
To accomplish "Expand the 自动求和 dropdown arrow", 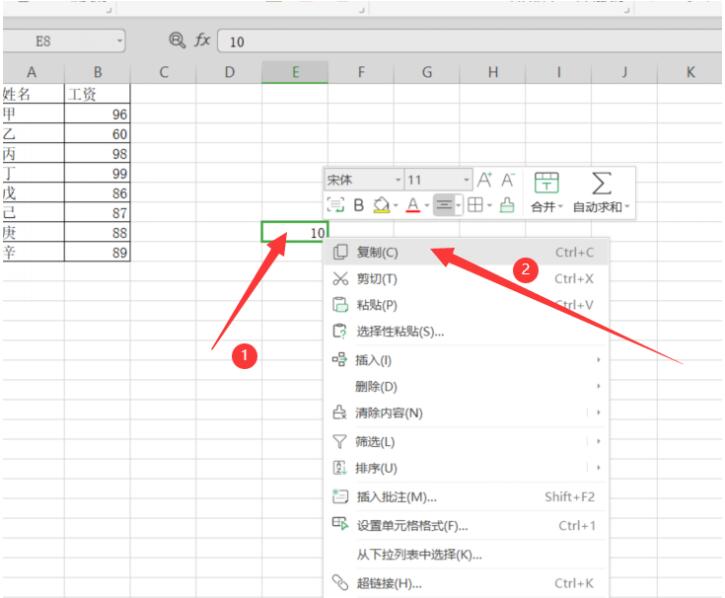I will (x=627, y=207).
